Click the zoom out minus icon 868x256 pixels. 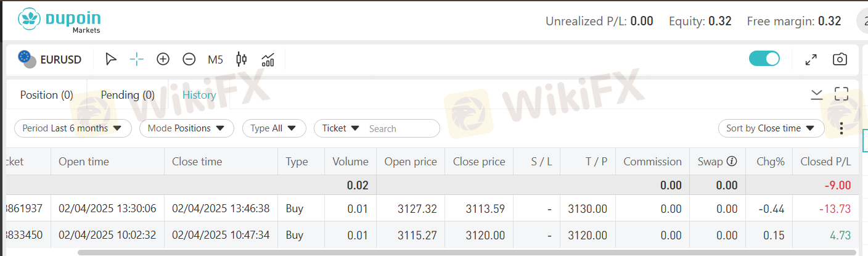tap(189, 59)
